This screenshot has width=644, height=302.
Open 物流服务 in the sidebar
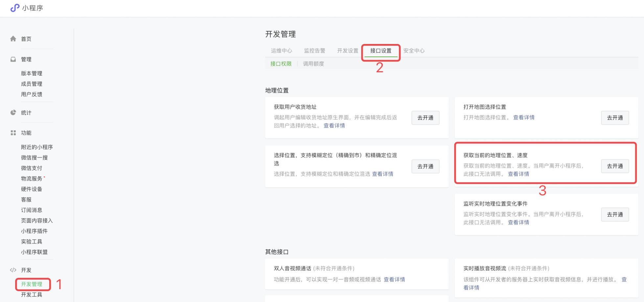(32, 179)
